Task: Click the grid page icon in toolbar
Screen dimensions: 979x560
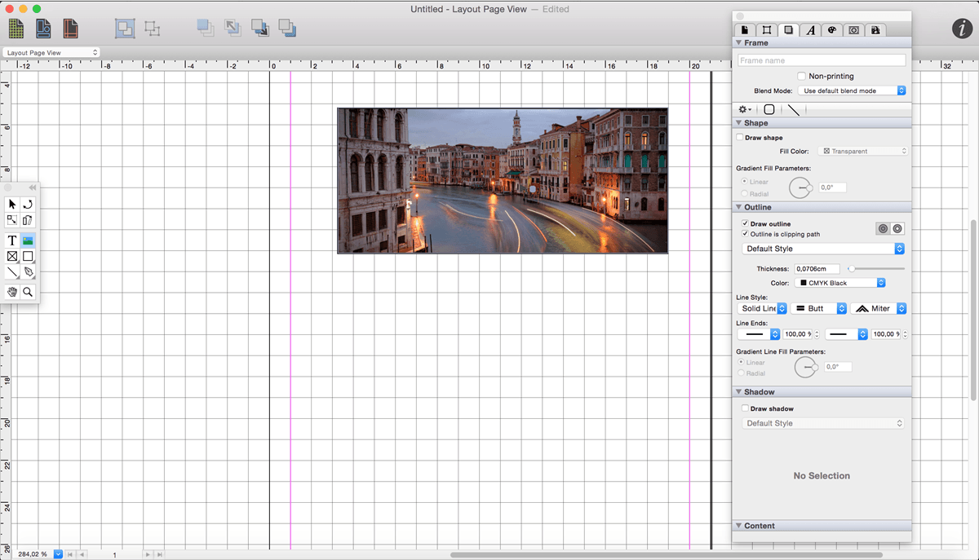Action: coord(16,29)
